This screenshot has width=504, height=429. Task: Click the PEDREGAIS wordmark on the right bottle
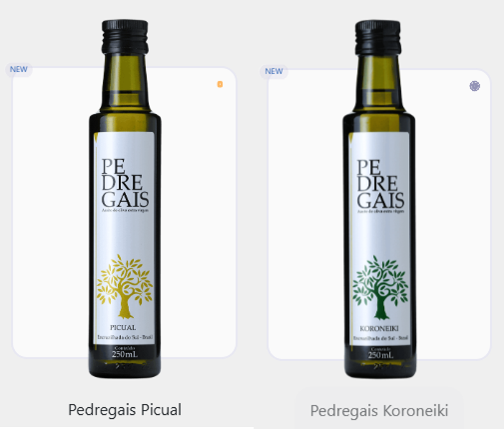pyautogui.click(x=381, y=184)
